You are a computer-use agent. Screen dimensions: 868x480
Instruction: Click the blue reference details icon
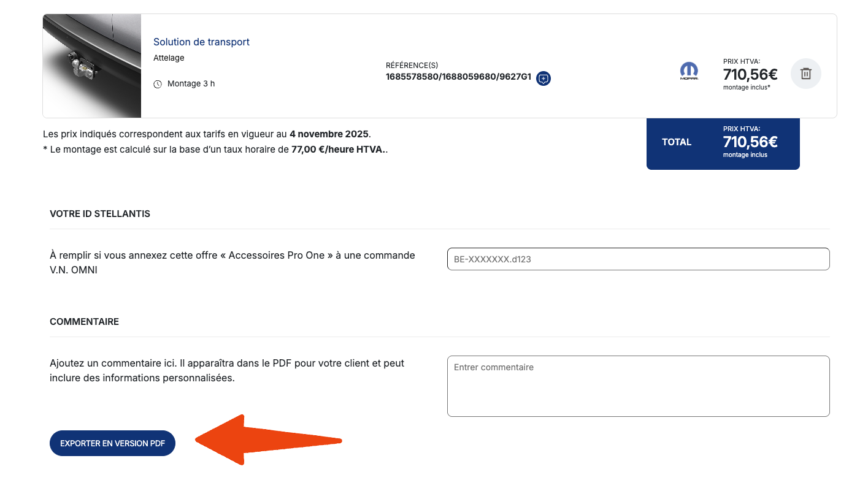543,78
